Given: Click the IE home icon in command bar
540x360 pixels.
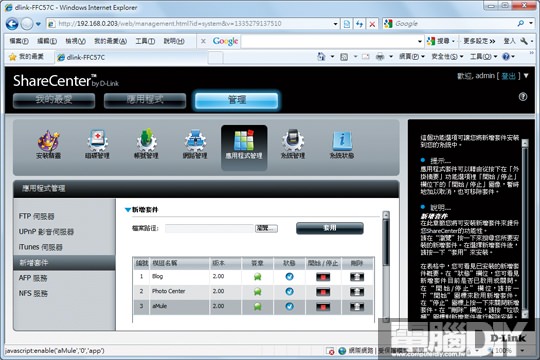Looking at the screenshot, I should 321,56.
